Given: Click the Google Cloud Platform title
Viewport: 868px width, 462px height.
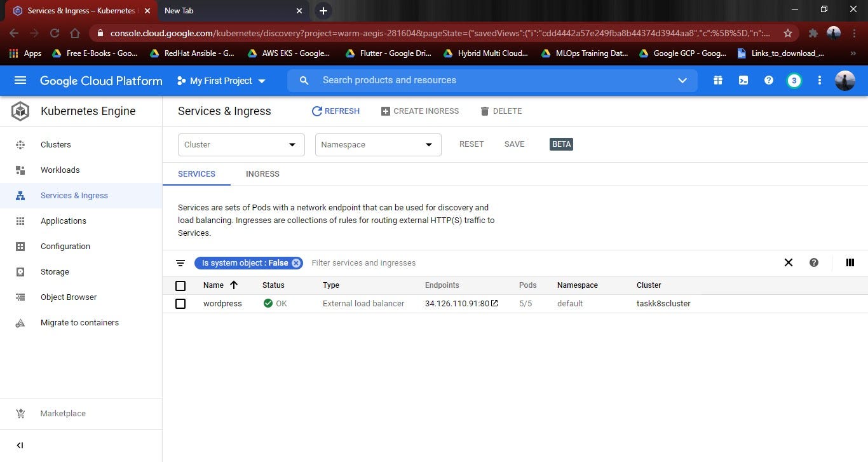Looking at the screenshot, I should (x=101, y=81).
